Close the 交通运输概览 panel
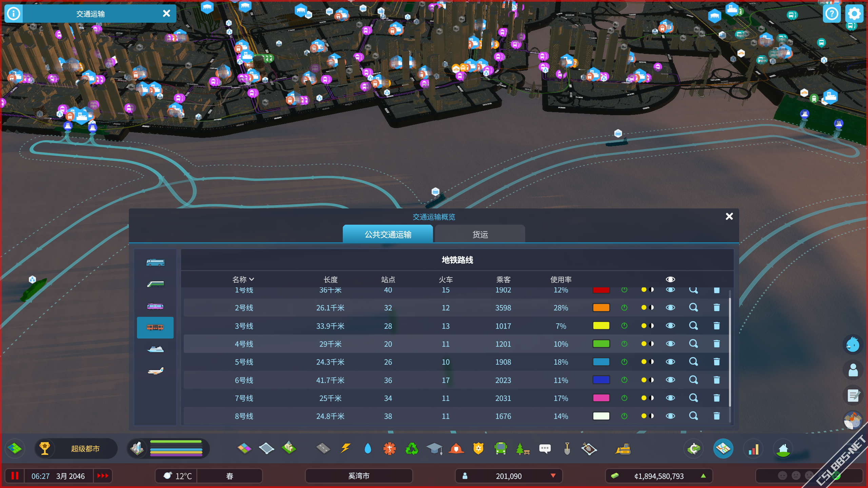Screen dimensions: 868x488 coord(729,216)
